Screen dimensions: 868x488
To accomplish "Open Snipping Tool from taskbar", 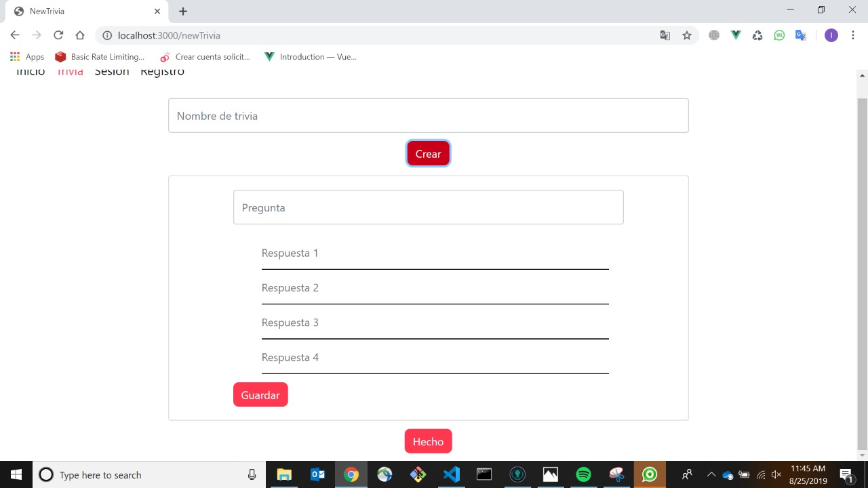I will pos(616,474).
